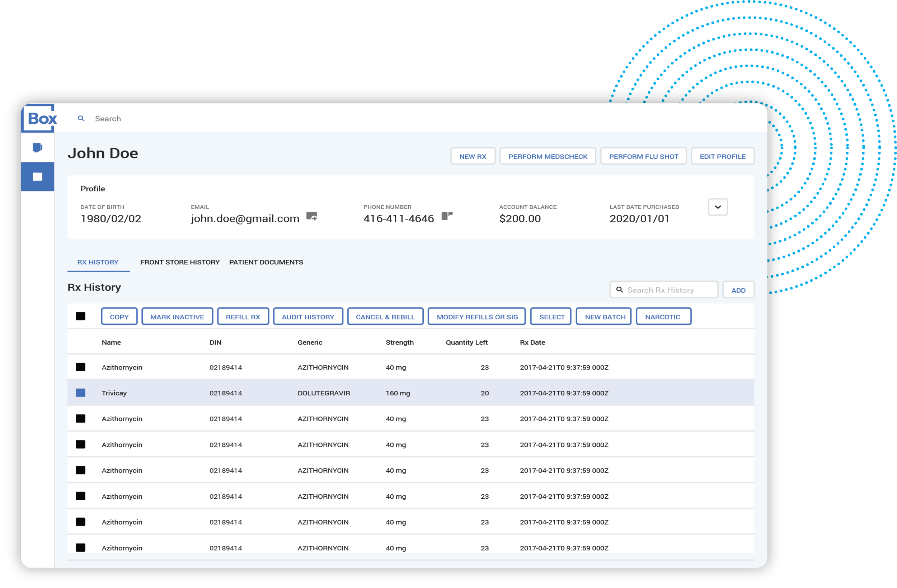
Task: Click the magnifier inside Search Rx History
Action: 620,290
